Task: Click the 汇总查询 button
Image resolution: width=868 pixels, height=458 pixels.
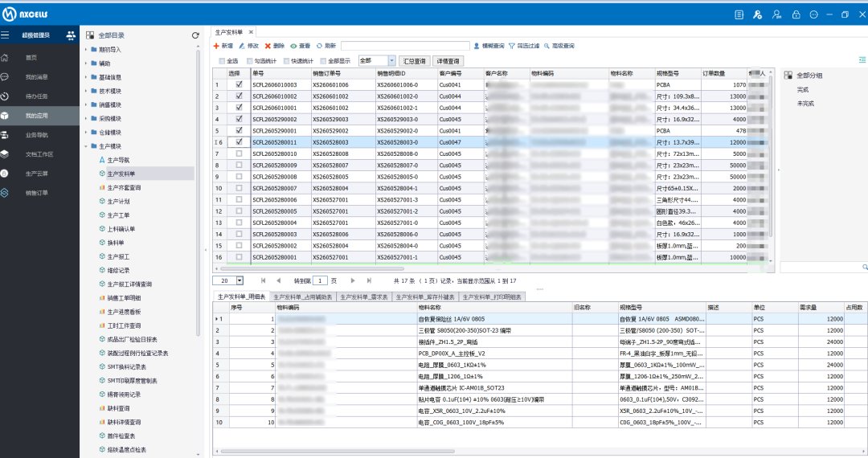Action: 415,61
